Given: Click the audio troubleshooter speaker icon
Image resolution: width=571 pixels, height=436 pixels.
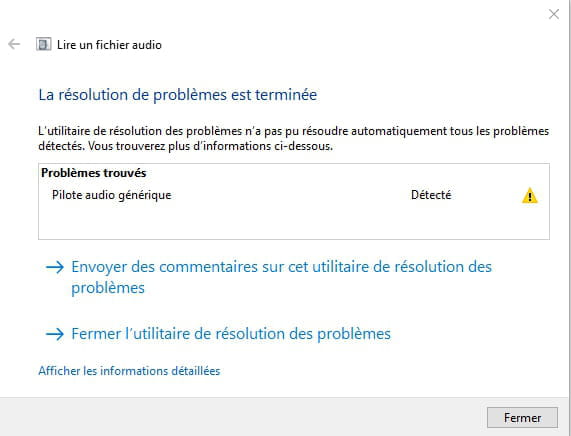Looking at the screenshot, I should click(43, 44).
